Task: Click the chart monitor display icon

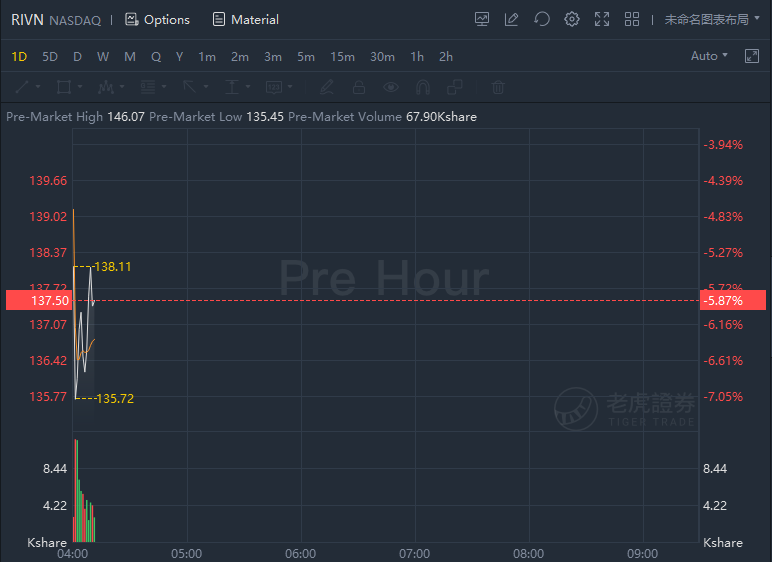Action: click(482, 19)
